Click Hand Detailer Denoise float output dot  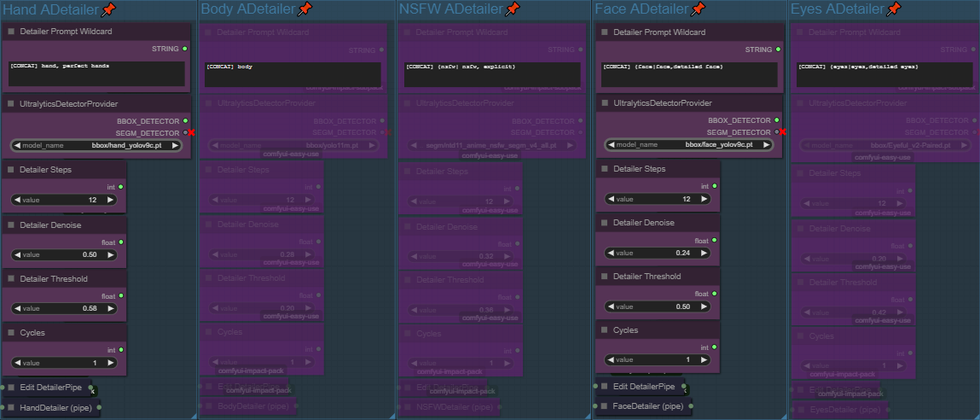point(120,242)
